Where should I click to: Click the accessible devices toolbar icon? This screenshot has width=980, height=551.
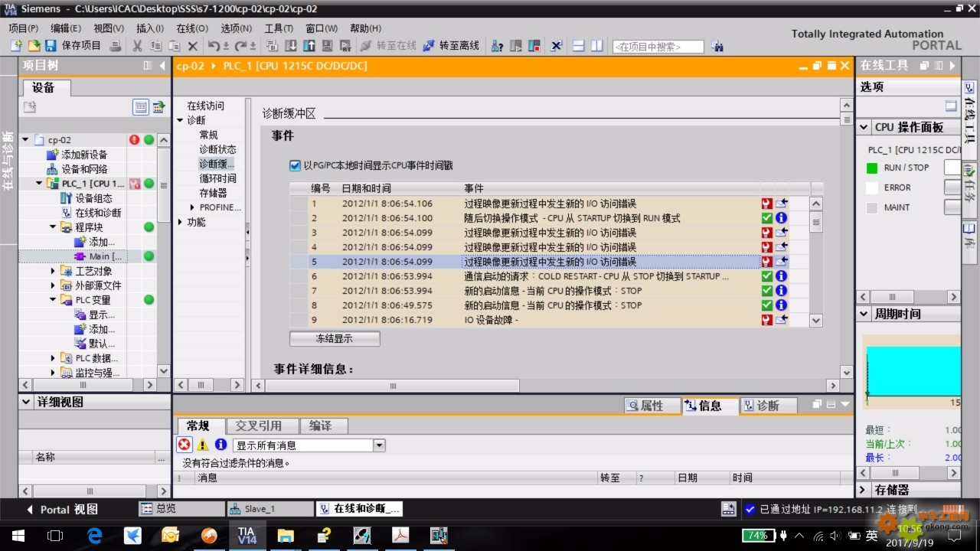(497, 46)
